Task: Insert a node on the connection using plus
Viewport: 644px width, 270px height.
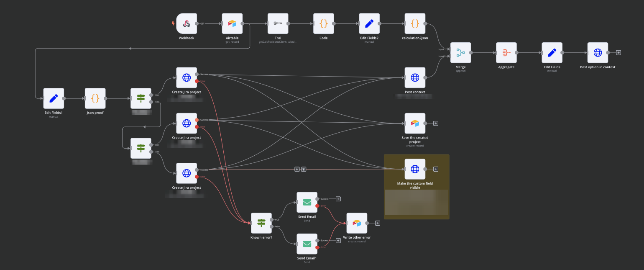Action: 298,169
